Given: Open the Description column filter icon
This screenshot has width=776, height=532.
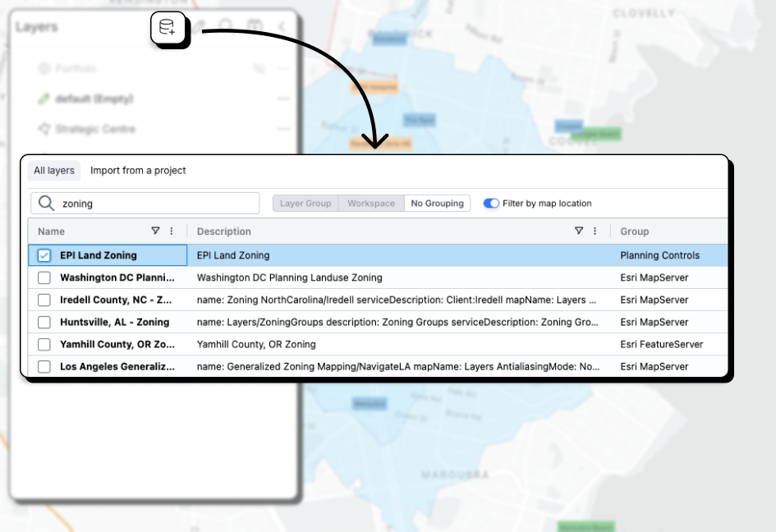Looking at the screenshot, I should coord(579,232).
